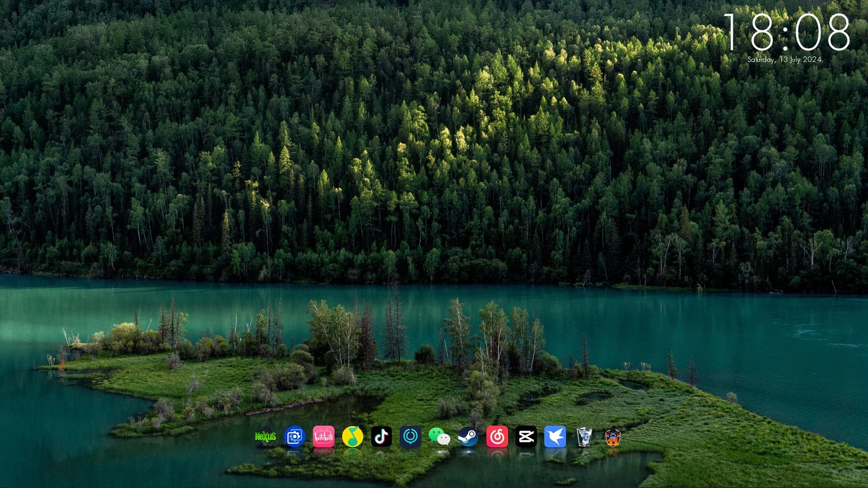
Task: Launch the orange shield game icon
Action: point(613,436)
